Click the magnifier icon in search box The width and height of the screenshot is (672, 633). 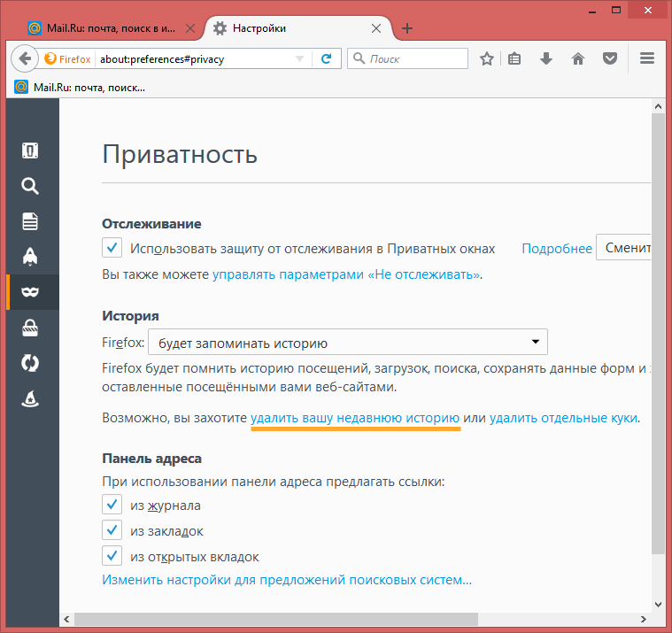359,58
